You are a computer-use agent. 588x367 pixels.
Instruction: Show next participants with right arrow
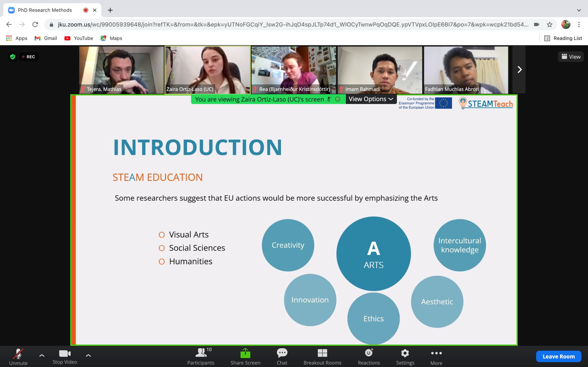click(x=519, y=70)
